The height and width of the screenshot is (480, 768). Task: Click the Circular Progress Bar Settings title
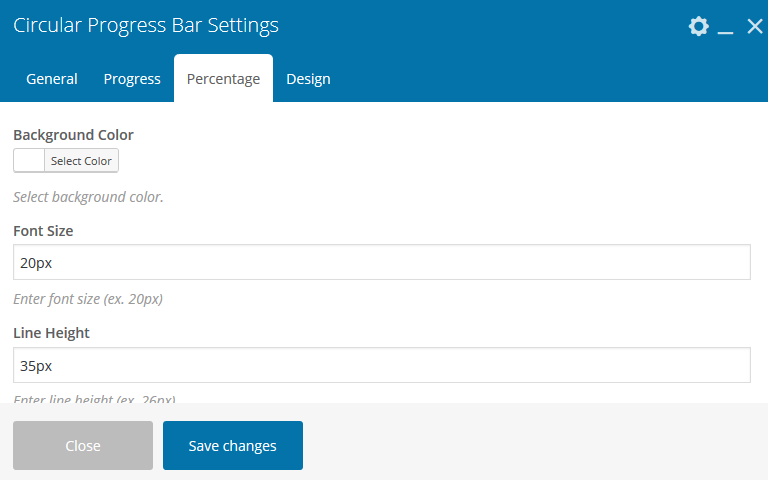coord(146,26)
